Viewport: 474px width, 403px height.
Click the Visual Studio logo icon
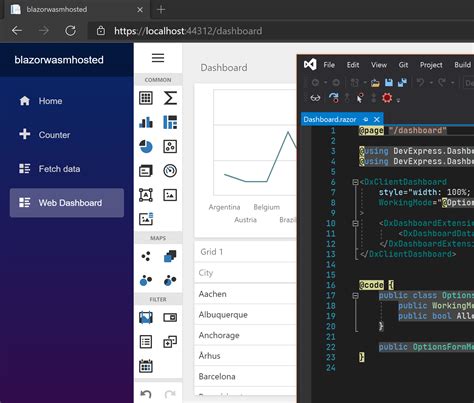[310, 64]
